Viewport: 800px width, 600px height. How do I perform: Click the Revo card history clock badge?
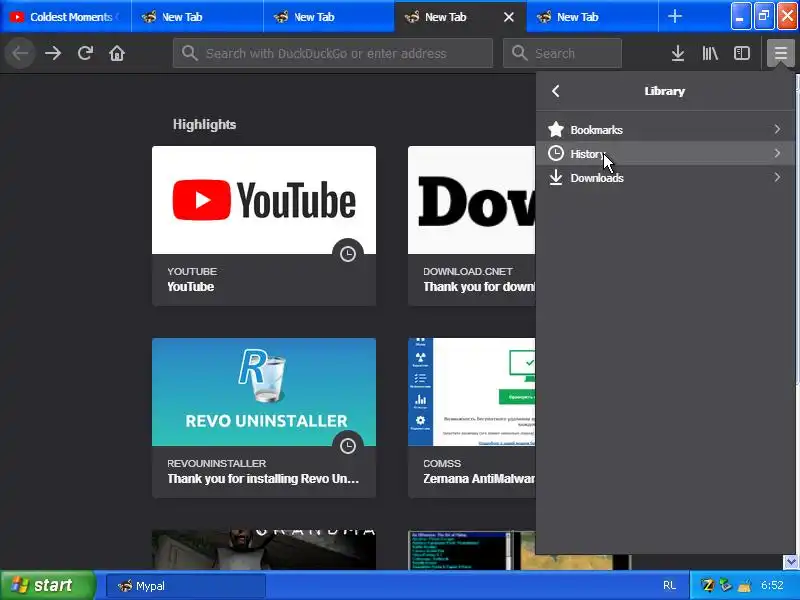click(x=347, y=446)
